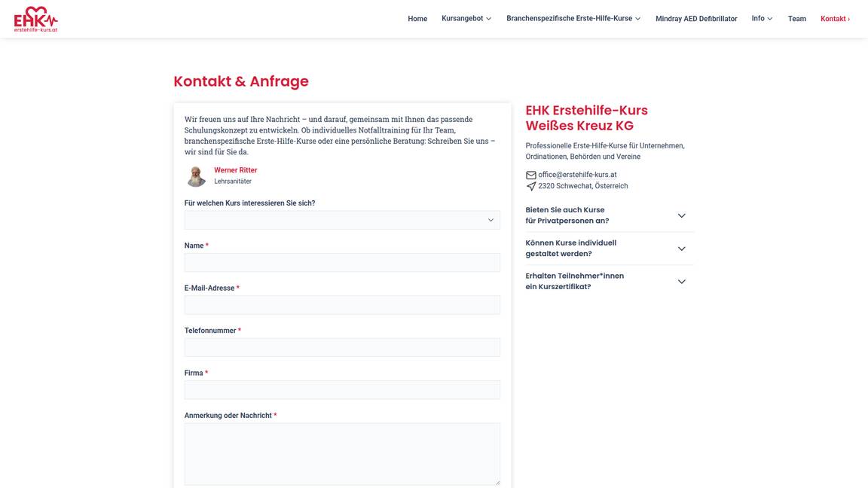Open the course interest select box

[341, 220]
